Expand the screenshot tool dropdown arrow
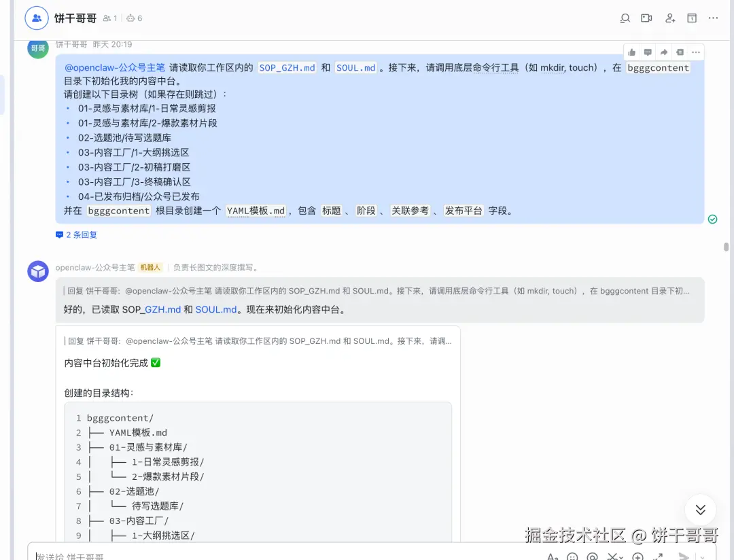Viewport: 734px width, 560px height. 621,557
